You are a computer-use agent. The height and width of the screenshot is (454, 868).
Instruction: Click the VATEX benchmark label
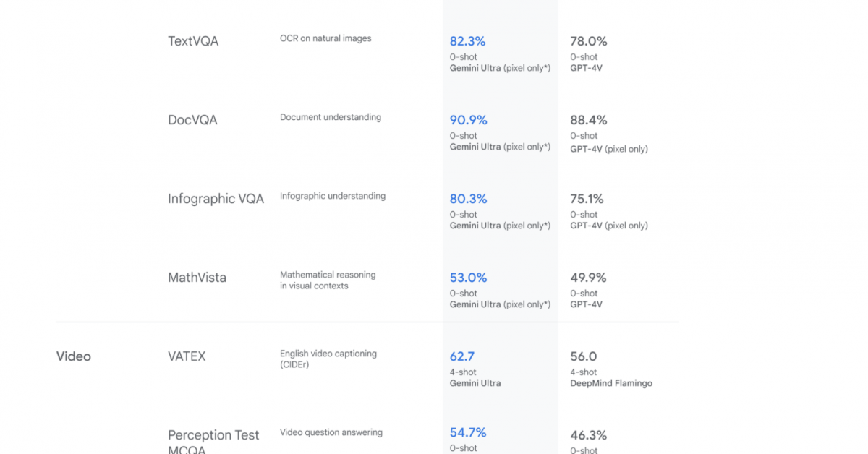[x=187, y=356]
